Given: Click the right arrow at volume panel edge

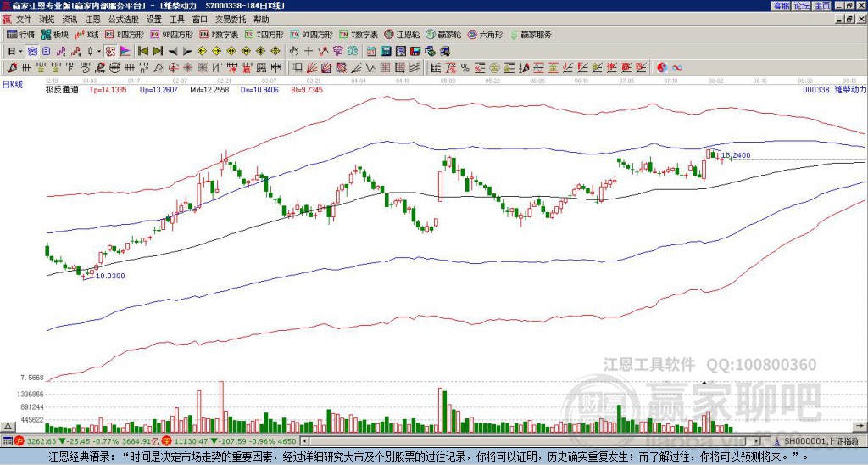Looking at the screenshot, I should coord(860,426).
